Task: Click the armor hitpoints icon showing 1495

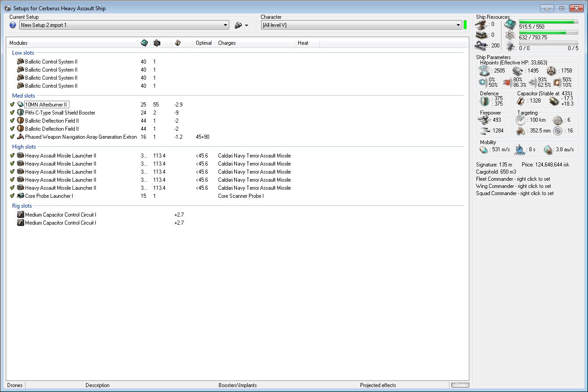Action: [x=518, y=71]
